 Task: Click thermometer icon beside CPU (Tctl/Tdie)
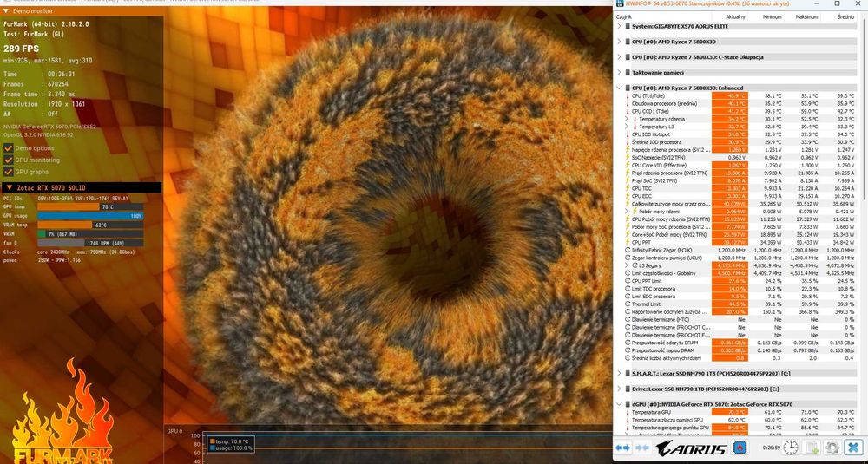point(628,95)
